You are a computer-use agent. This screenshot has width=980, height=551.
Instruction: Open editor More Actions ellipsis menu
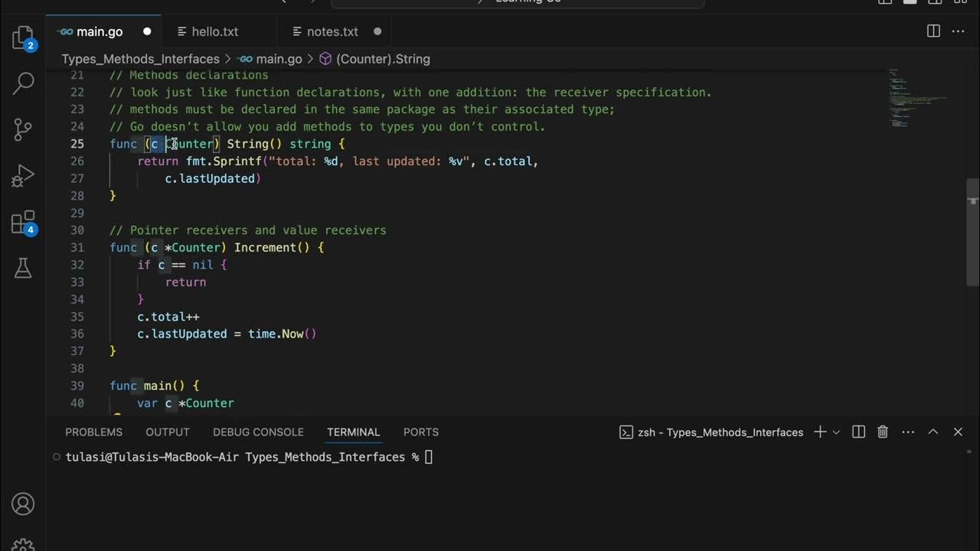(x=958, y=31)
